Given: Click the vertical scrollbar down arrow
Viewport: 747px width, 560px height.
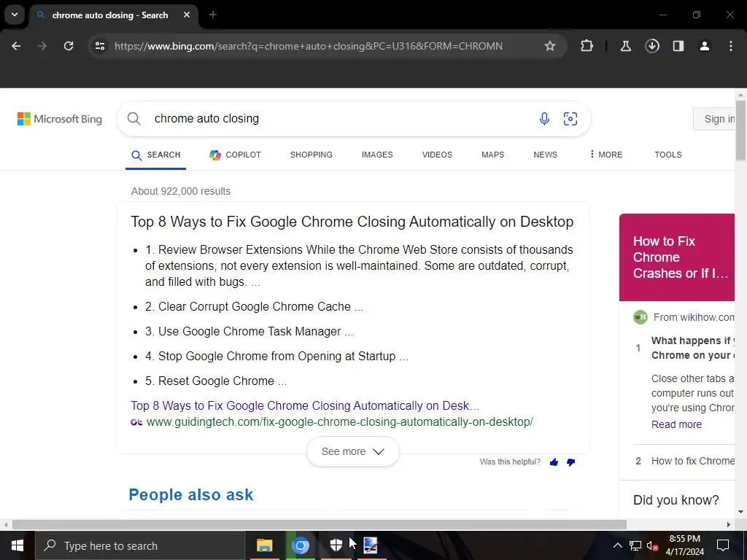Looking at the screenshot, I should coord(740,512).
